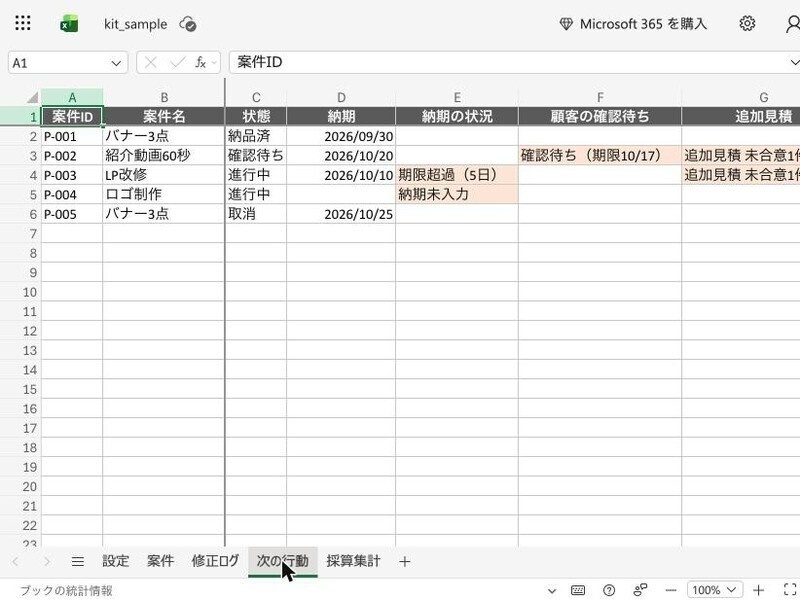Switch to the 採算集計 sheet tab
This screenshot has height=600, width=800.
[x=353, y=561]
